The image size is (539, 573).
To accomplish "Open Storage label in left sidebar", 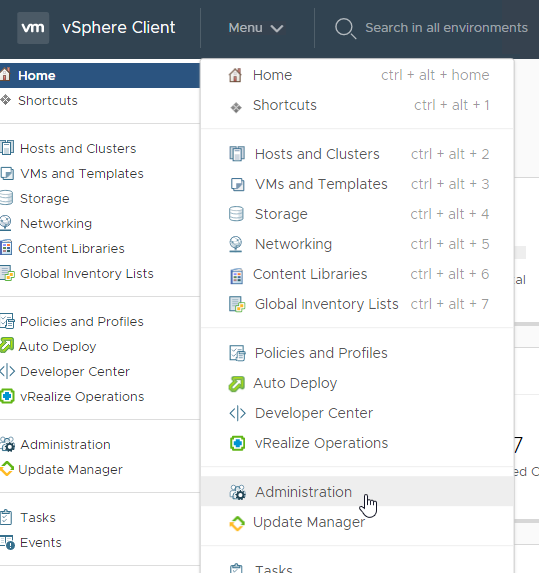I will coord(45,198).
